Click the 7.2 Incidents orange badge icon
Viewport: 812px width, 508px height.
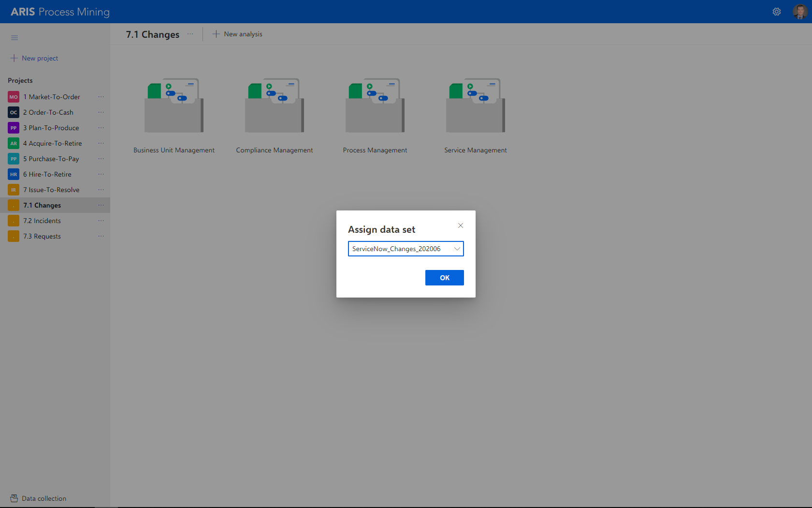click(x=14, y=221)
